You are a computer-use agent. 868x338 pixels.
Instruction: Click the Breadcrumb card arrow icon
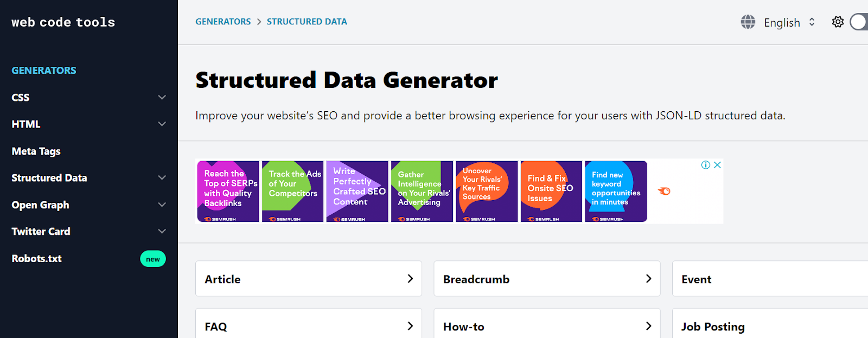(648, 279)
